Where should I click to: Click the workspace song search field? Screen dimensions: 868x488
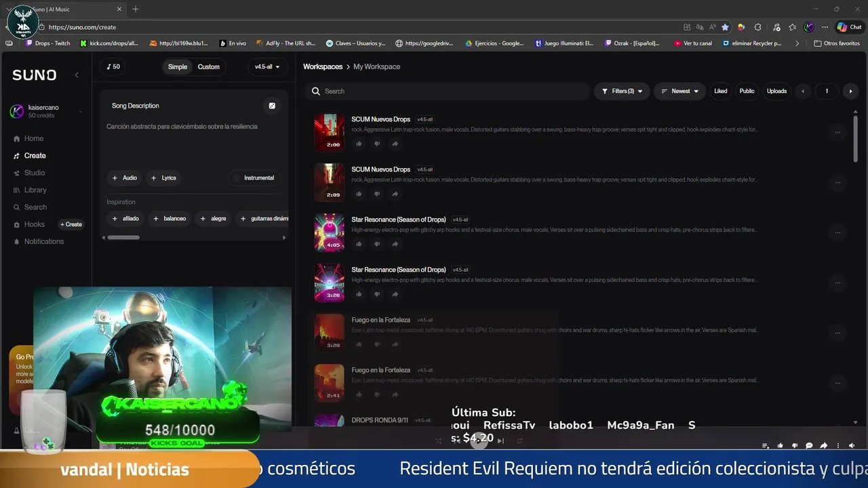point(448,91)
